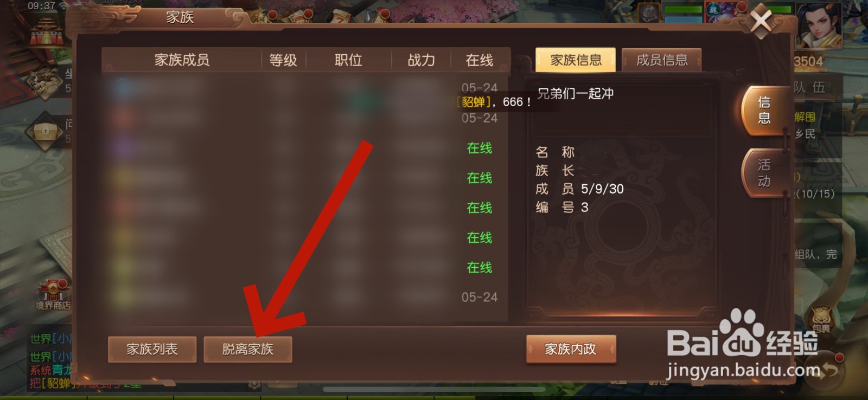Open chat settings gear icon
The height and width of the screenshot is (400, 868).
[253, 384]
